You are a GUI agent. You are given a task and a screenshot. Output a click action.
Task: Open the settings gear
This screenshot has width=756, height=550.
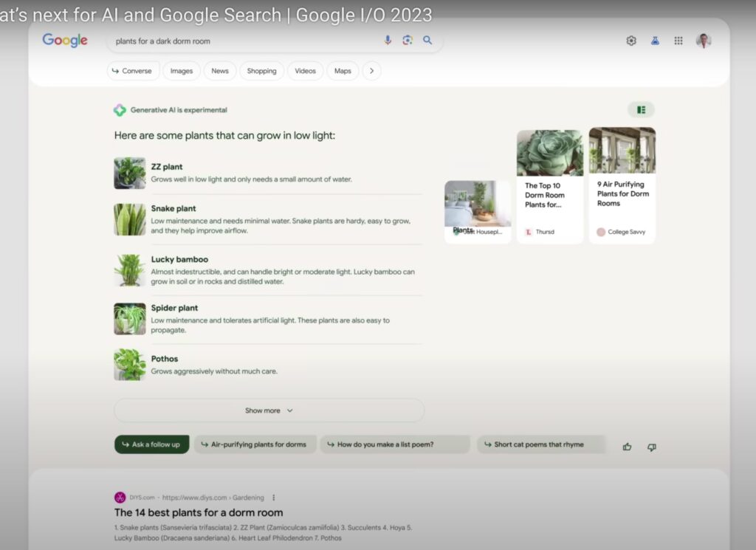(x=631, y=41)
